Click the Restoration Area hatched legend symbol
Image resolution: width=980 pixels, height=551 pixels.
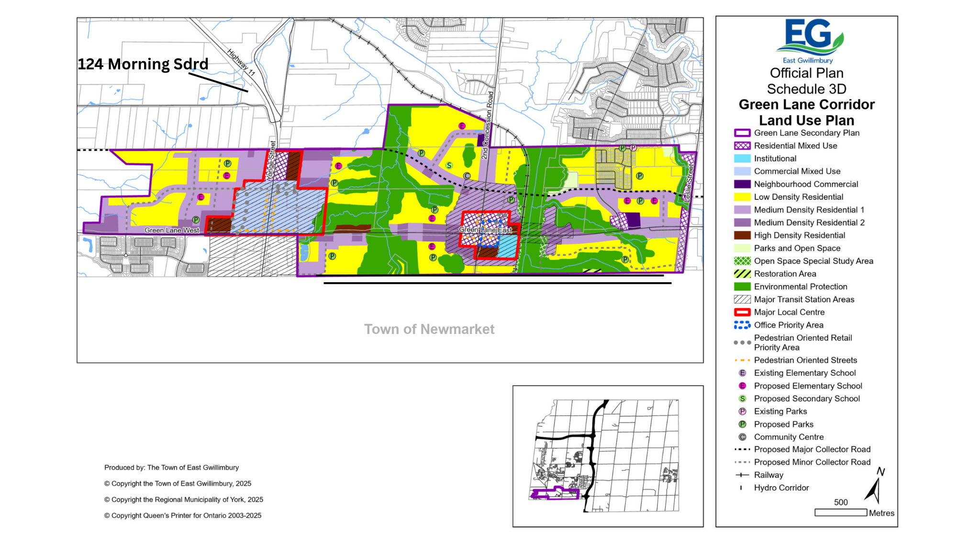[742, 274]
